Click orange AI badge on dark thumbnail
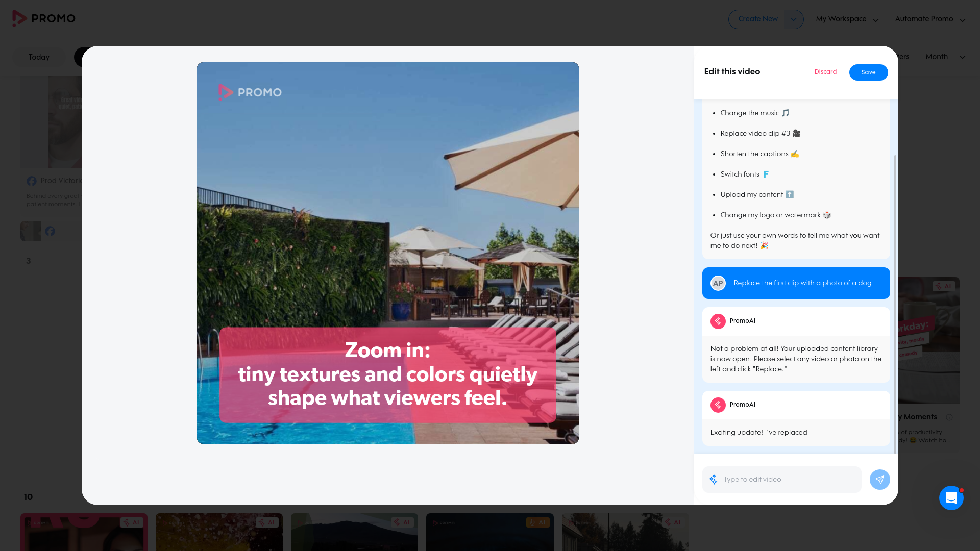 537,522
